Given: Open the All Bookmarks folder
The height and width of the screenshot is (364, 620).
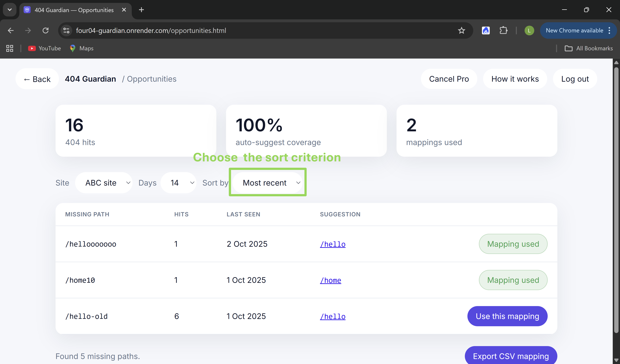Looking at the screenshot, I should [x=589, y=48].
